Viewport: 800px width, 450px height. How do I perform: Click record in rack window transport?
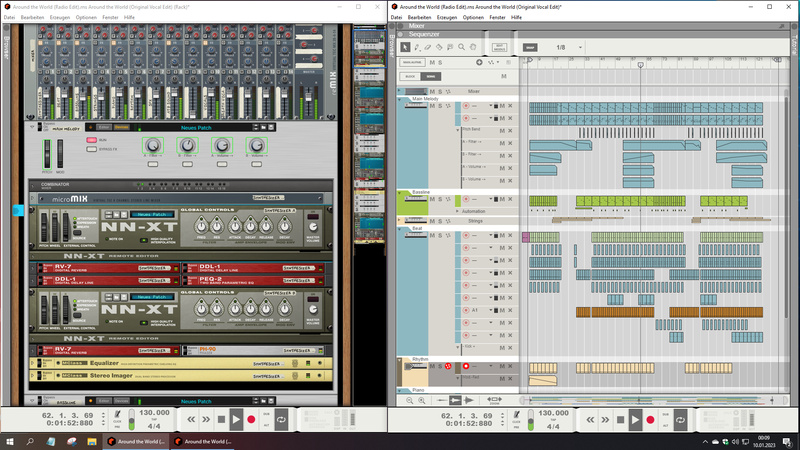pyautogui.click(x=251, y=420)
